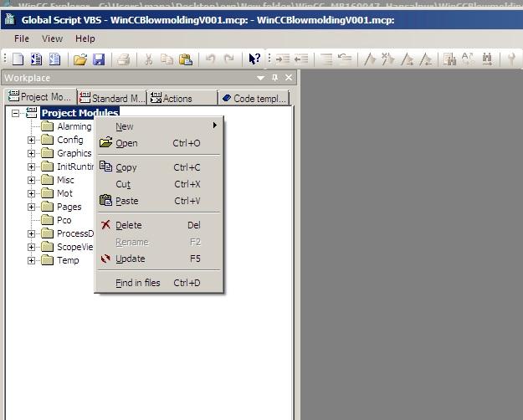Expand the Graphics folder
Screen dimensions: 523x420
pyautogui.click(x=31, y=153)
